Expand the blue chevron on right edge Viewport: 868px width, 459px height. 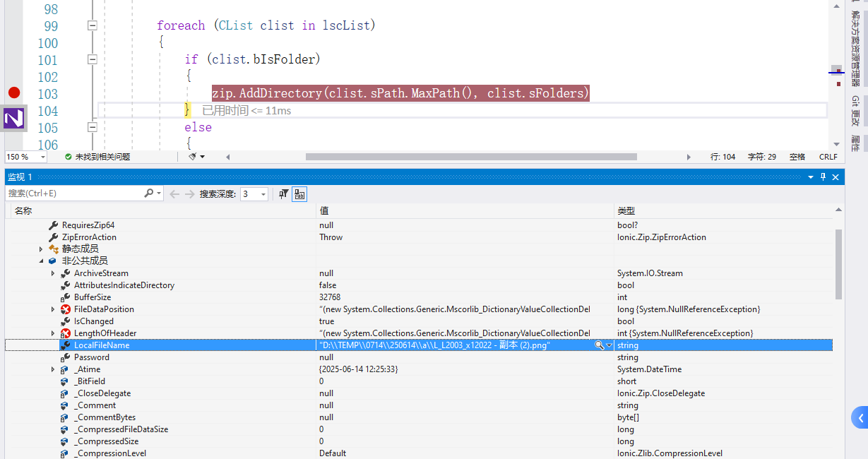pyautogui.click(x=861, y=417)
